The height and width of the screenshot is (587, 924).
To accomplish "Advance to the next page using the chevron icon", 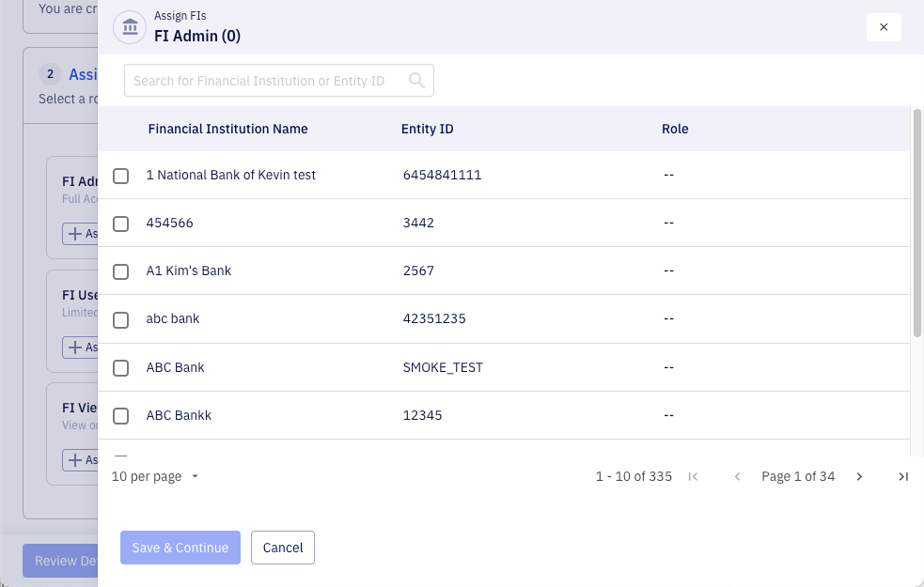I will [x=859, y=476].
